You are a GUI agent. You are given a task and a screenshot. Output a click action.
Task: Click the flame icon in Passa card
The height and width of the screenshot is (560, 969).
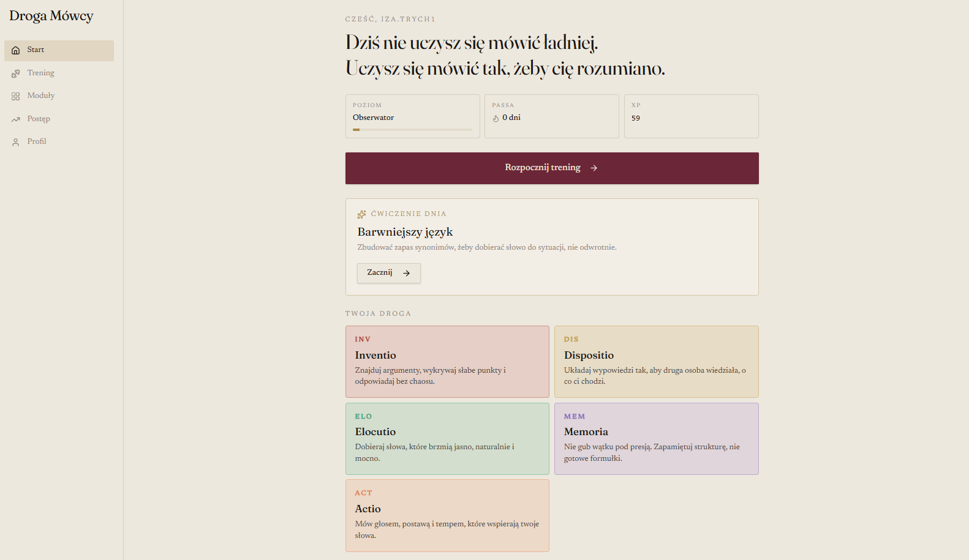pos(496,119)
